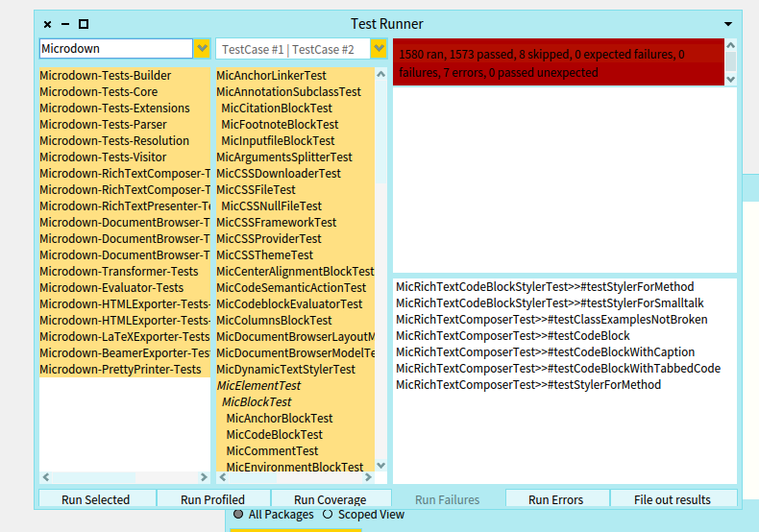
Task: Click left arrow of class list horizontal scrollbar
Action: pos(223,477)
